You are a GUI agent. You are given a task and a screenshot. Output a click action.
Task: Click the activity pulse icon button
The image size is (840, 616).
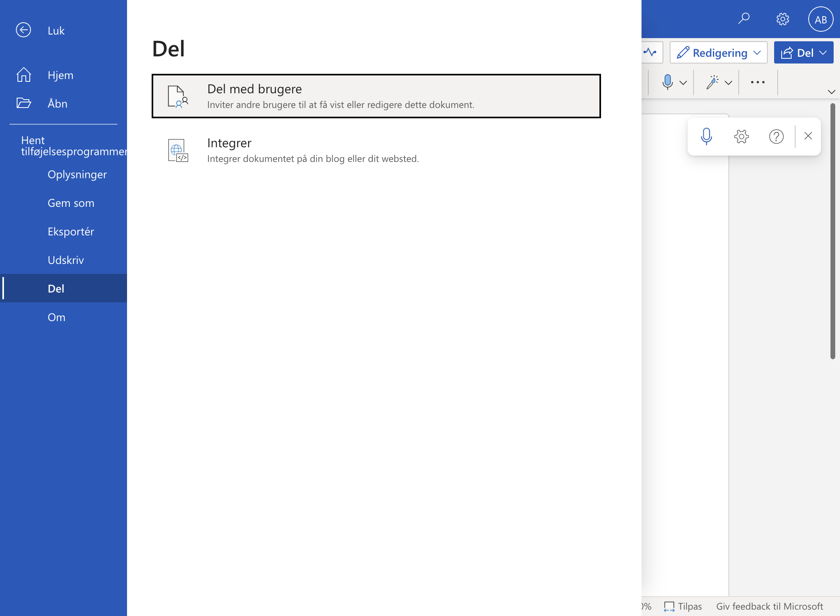click(651, 52)
